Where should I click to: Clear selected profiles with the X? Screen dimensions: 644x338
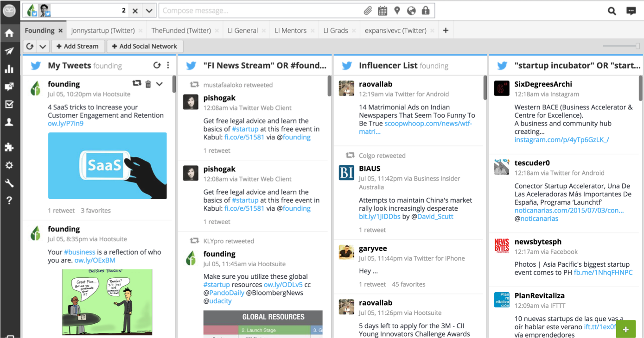135,11
